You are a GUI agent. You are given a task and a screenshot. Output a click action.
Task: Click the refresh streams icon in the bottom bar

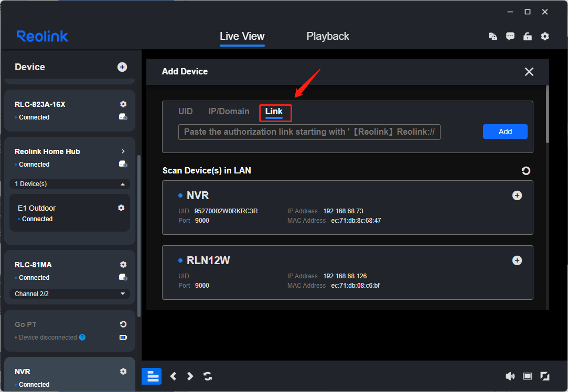click(208, 376)
